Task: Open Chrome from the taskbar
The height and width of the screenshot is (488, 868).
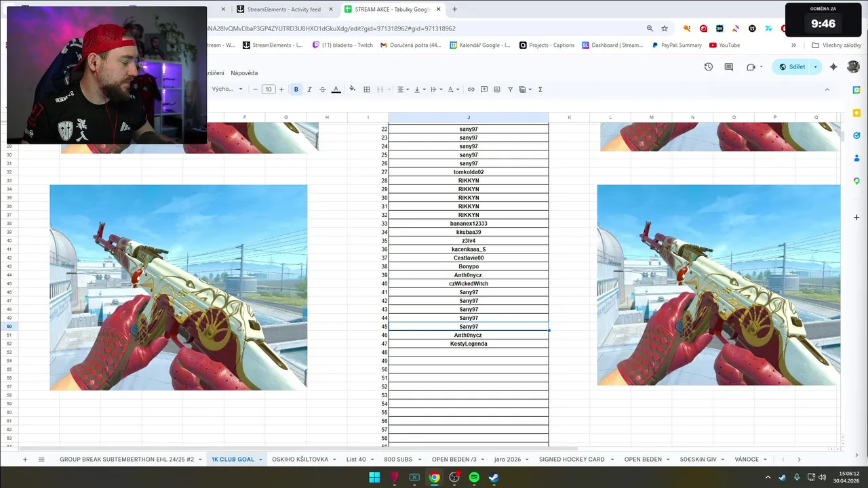Action: 434,477
